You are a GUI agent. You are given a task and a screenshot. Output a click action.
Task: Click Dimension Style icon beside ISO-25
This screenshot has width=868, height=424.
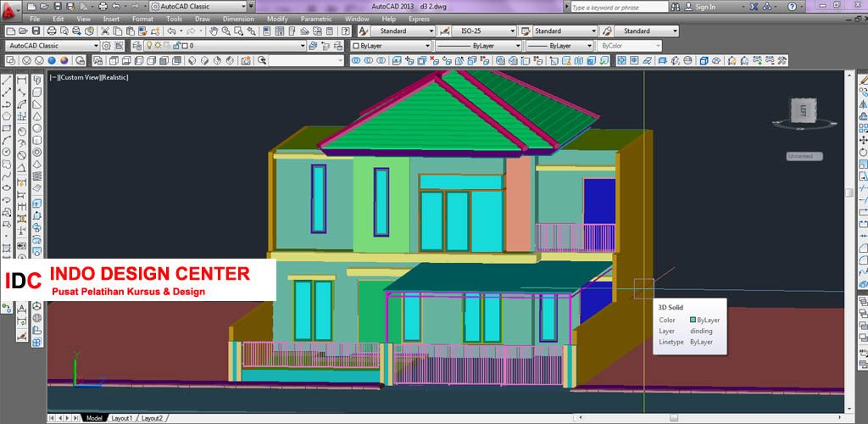443,31
